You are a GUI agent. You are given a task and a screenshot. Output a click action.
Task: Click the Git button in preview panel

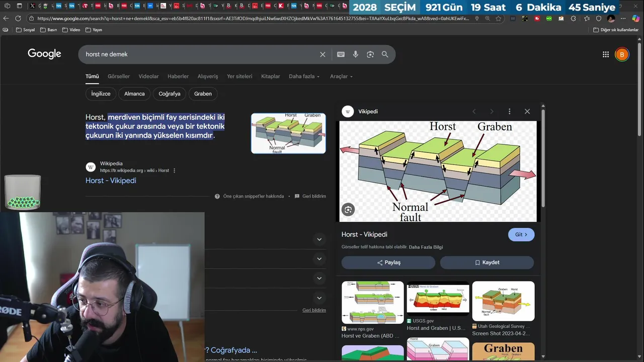(521, 235)
